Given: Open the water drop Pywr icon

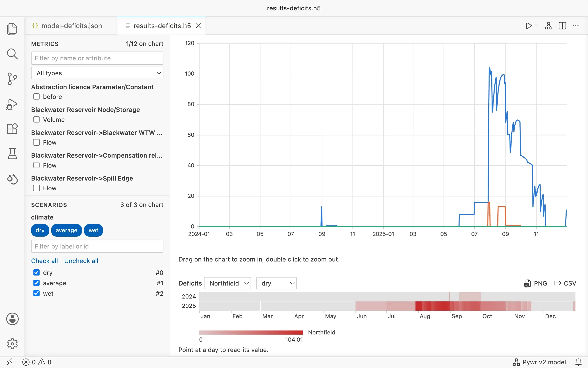Looking at the screenshot, I should 12,179.
